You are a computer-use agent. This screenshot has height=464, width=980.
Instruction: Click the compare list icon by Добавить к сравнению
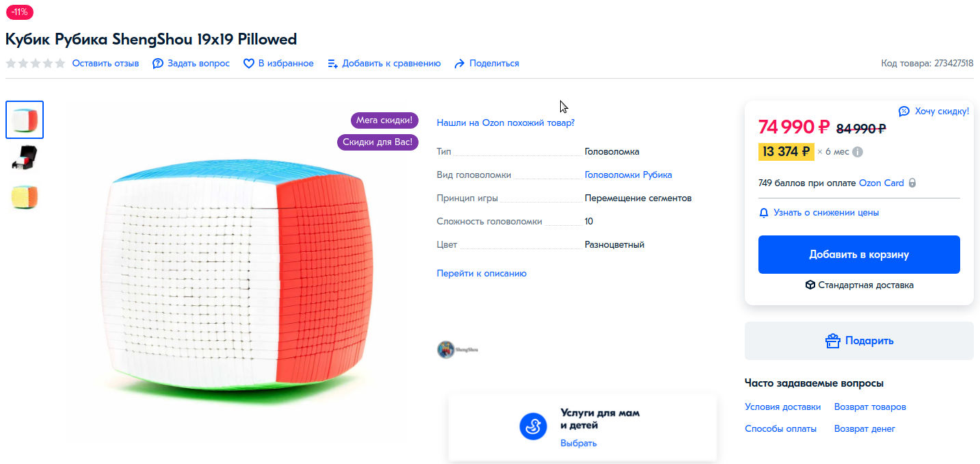(333, 64)
